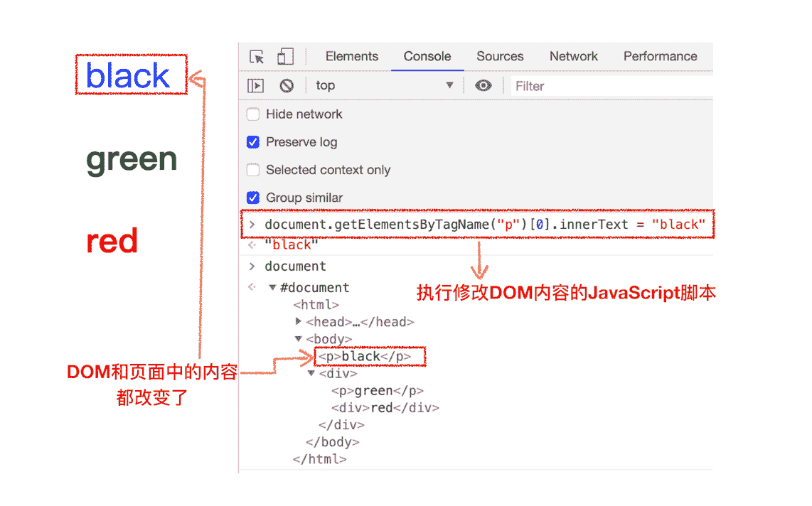Select the closing </div> tag row

tap(341, 424)
